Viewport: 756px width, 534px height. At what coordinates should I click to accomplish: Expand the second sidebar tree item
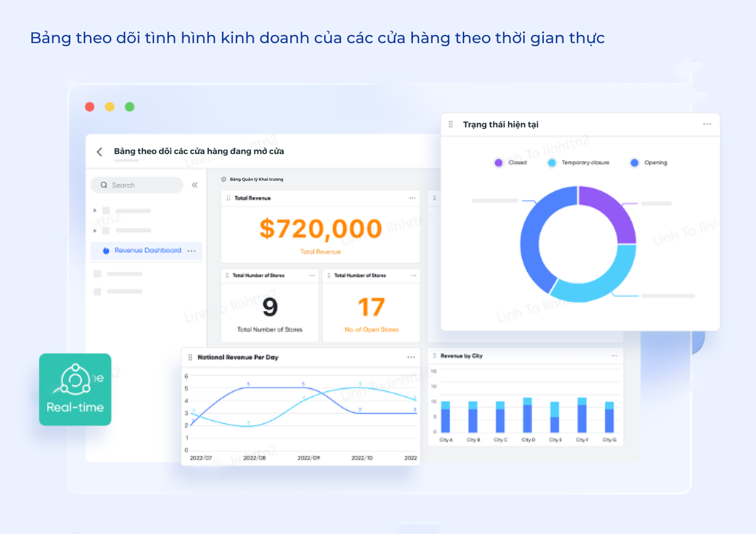pos(95,230)
